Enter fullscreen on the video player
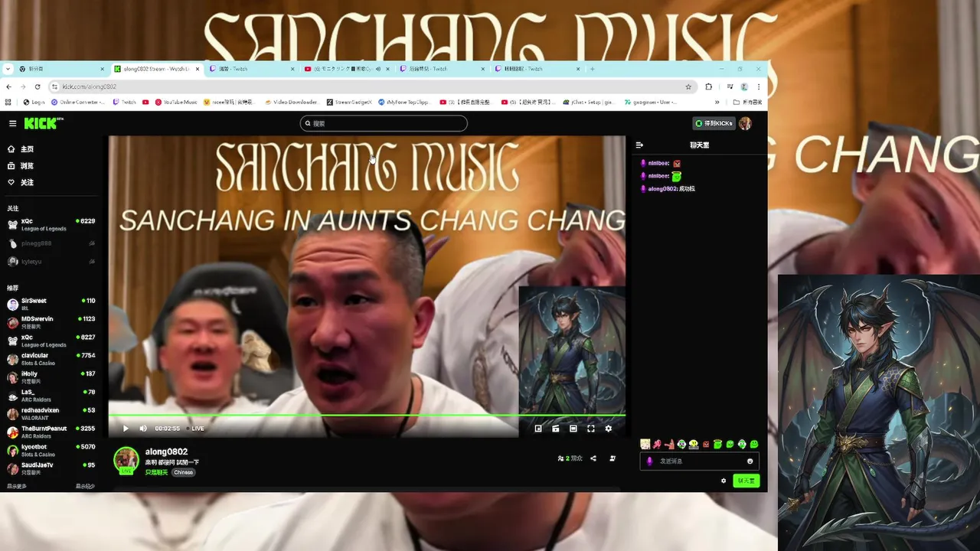Image resolution: width=980 pixels, height=551 pixels. pos(591,429)
